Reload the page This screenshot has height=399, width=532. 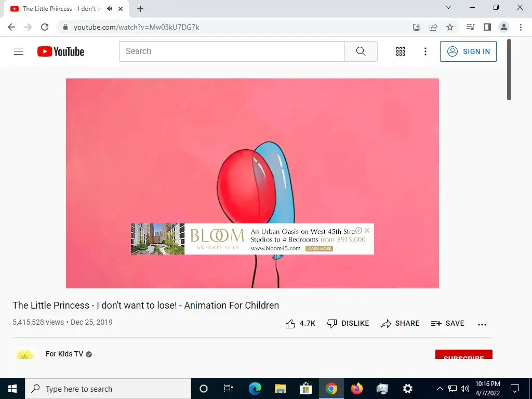point(45,27)
